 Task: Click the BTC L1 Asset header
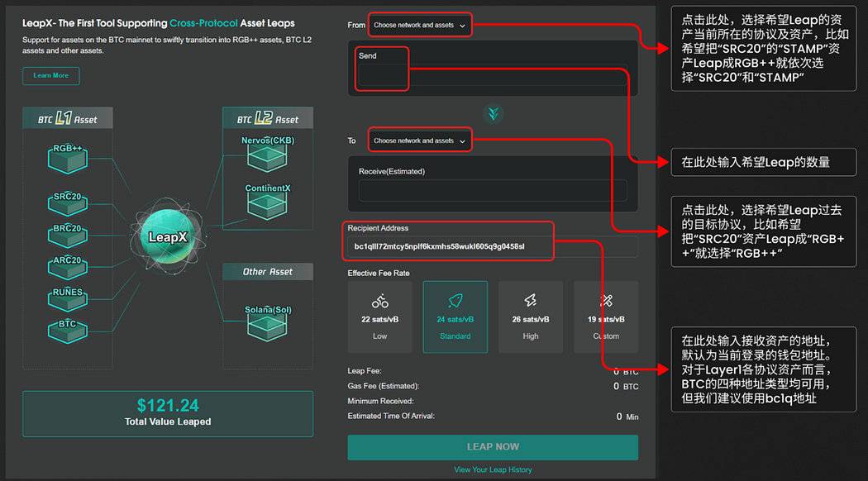(68, 118)
